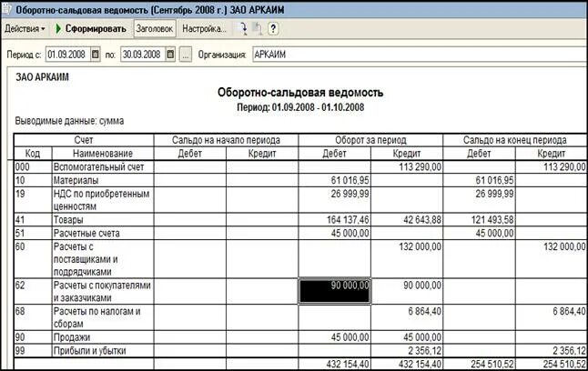Click account code 68 cell

(x=33, y=317)
